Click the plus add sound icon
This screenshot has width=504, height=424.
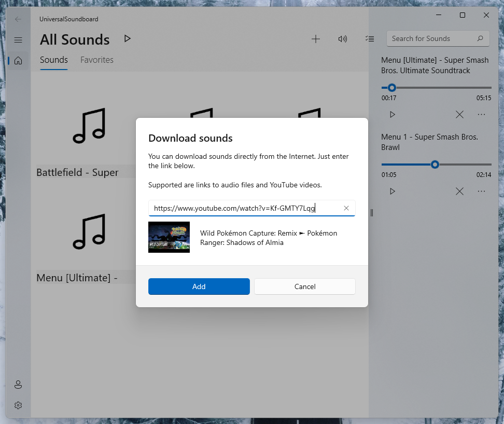pos(316,39)
